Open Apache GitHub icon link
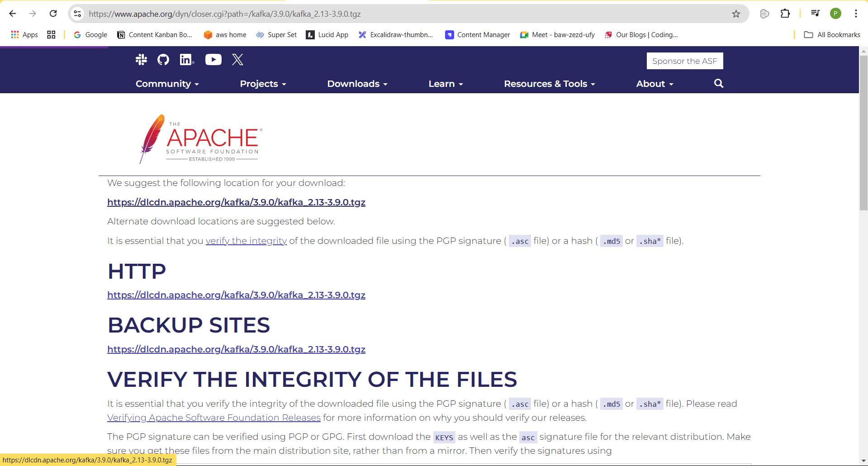This screenshot has height=466, width=868. point(163,59)
